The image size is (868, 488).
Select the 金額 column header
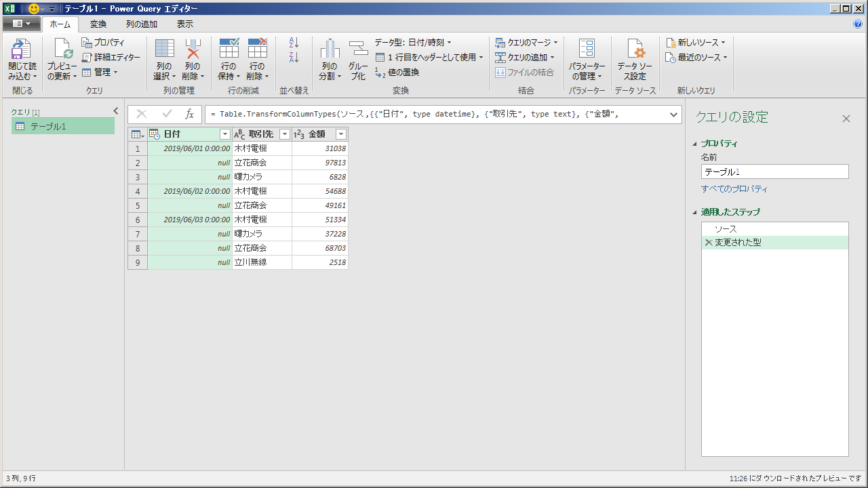click(x=320, y=134)
